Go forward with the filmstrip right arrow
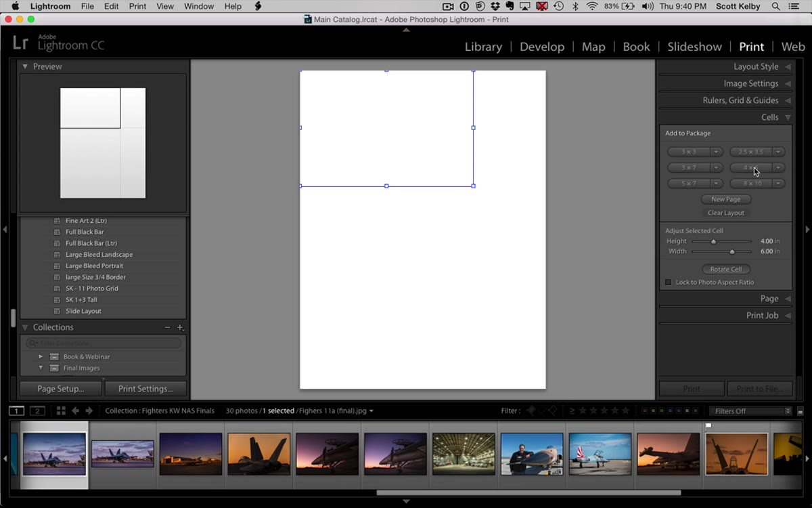 [89, 410]
